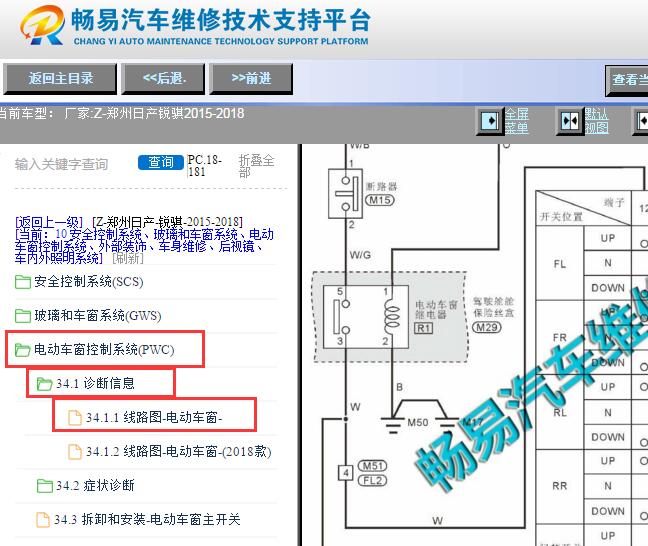
Task: Click document icon beside 34.3 拆卸和安装
Action: [43, 520]
